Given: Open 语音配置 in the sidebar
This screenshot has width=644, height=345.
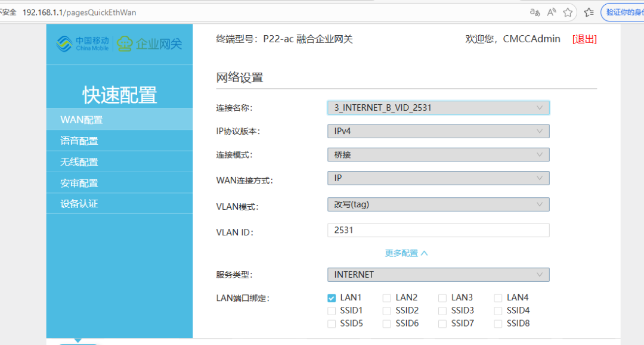Looking at the screenshot, I should pos(119,141).
